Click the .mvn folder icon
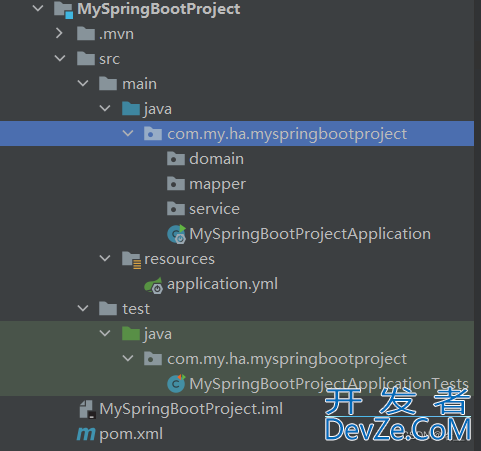 pos(86,33)
